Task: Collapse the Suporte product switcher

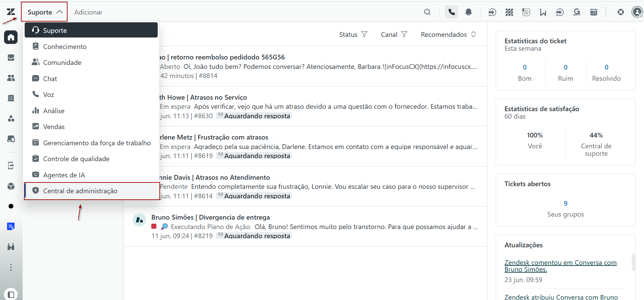Action: click(44, 12)
